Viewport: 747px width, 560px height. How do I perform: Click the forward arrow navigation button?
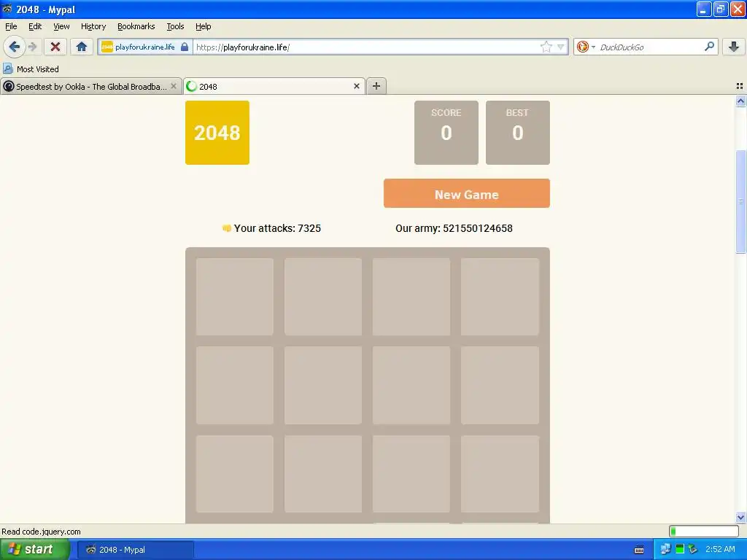click(x=33, y=47)
